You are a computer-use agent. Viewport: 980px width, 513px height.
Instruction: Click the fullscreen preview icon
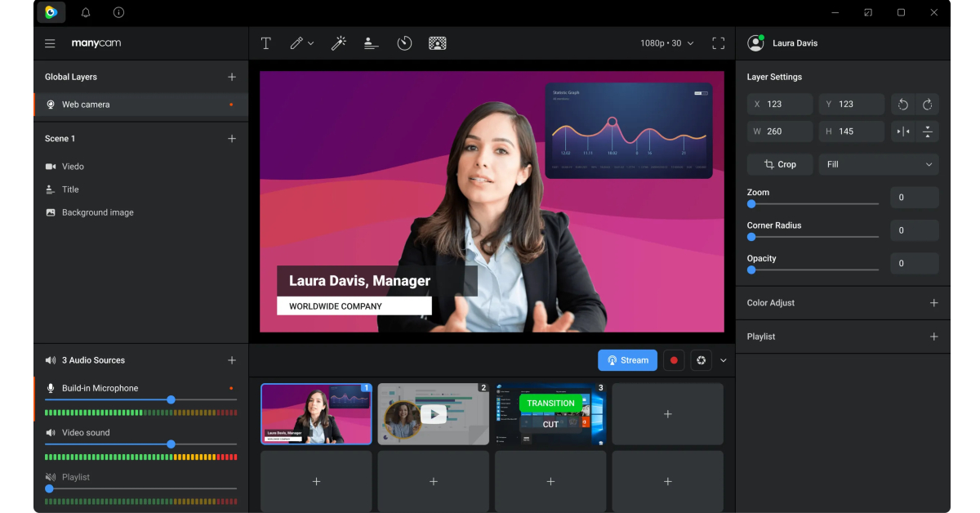pyautogui.click(x=718, y=43)
